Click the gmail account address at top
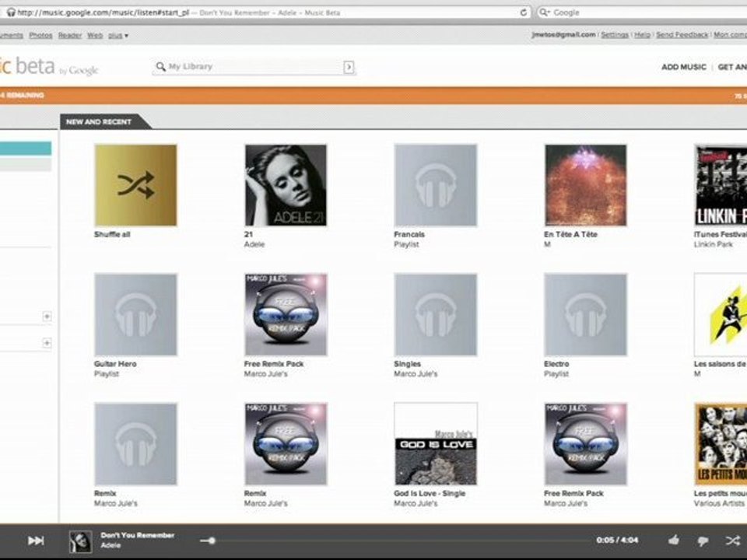747x560 pixels. (x=563, y=35)
